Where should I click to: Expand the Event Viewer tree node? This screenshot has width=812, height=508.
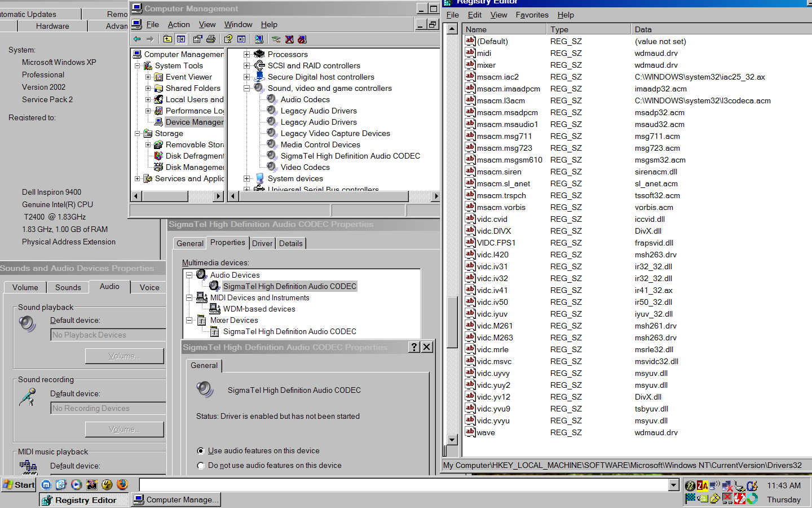coord(148,77)
